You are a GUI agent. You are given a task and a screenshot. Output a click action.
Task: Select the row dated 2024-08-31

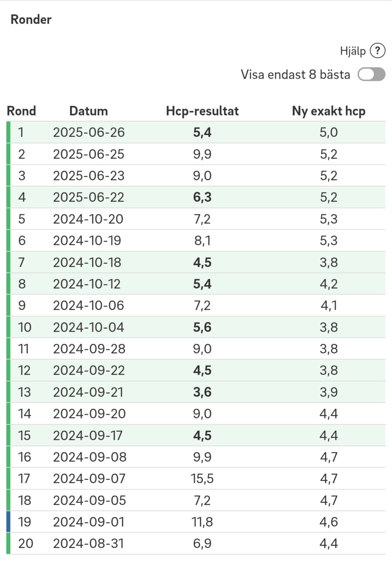196,543
